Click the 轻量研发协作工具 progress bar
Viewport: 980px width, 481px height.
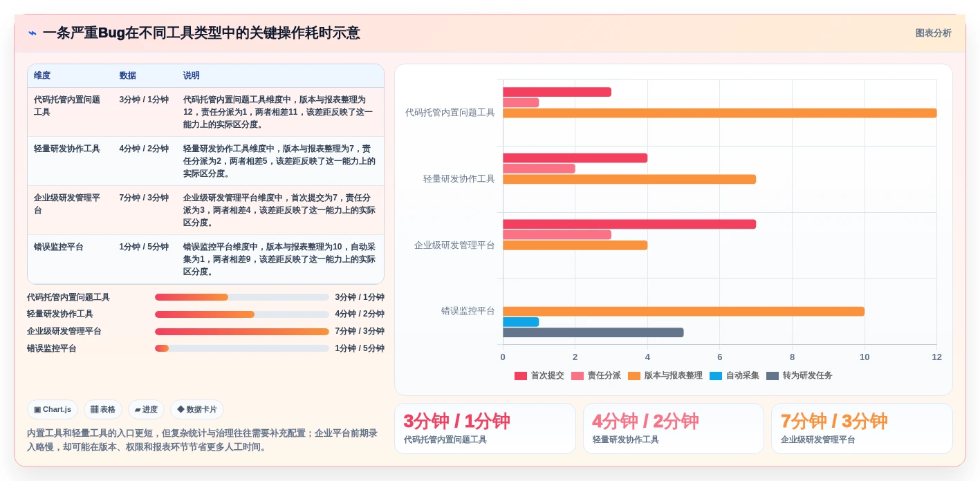[x=242, y=314]
